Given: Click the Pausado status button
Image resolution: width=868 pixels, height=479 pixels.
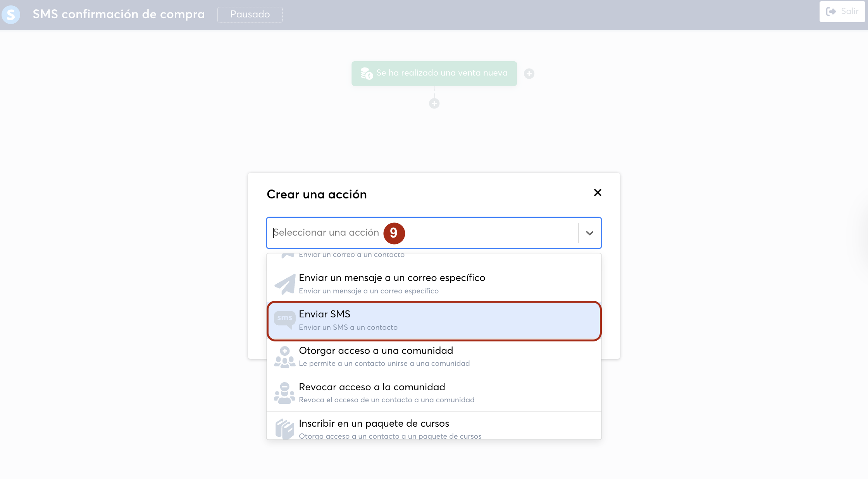Looking at the screenshot, I should tap(250, 14).
